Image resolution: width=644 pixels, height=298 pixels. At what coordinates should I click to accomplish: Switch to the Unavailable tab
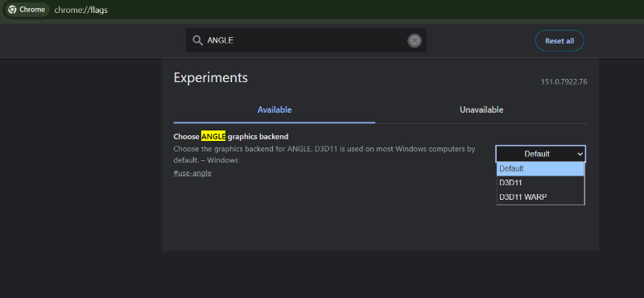[481, 110]
